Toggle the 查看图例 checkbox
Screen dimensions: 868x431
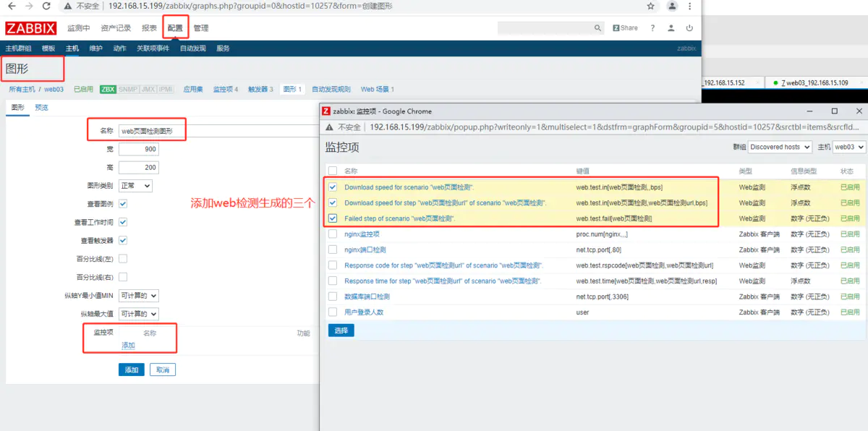pos(123,204)
